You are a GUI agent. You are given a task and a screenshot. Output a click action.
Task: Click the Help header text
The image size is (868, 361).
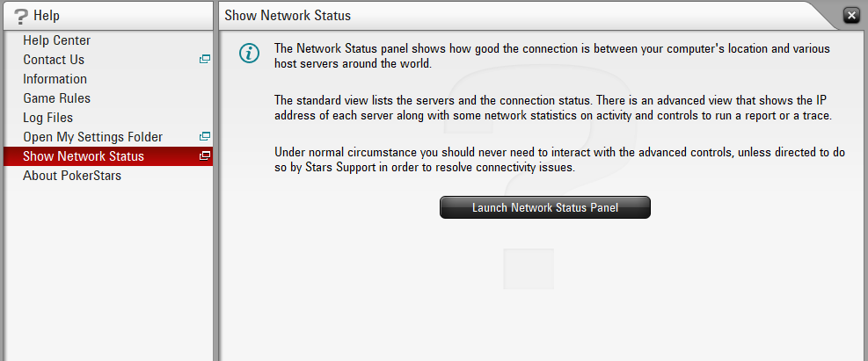pyautogui.click(x=47, y=16)
